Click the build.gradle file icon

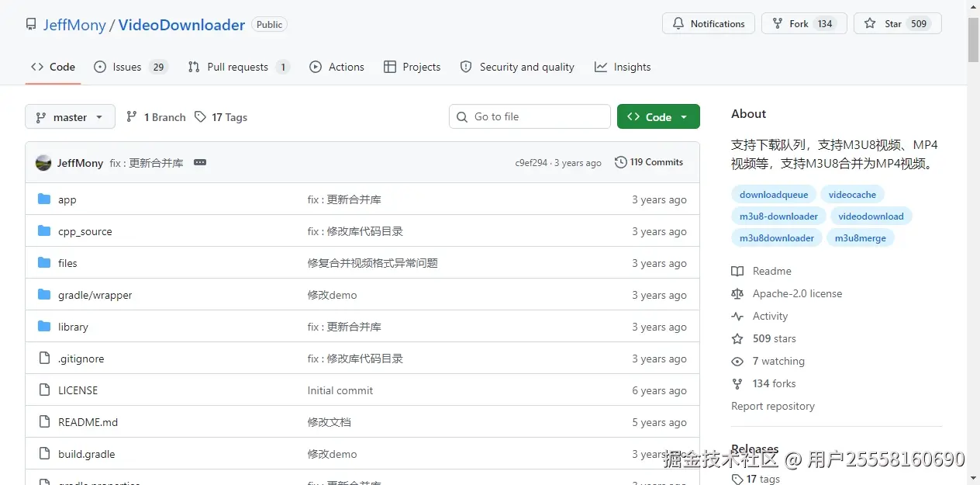tap(44, 454)
